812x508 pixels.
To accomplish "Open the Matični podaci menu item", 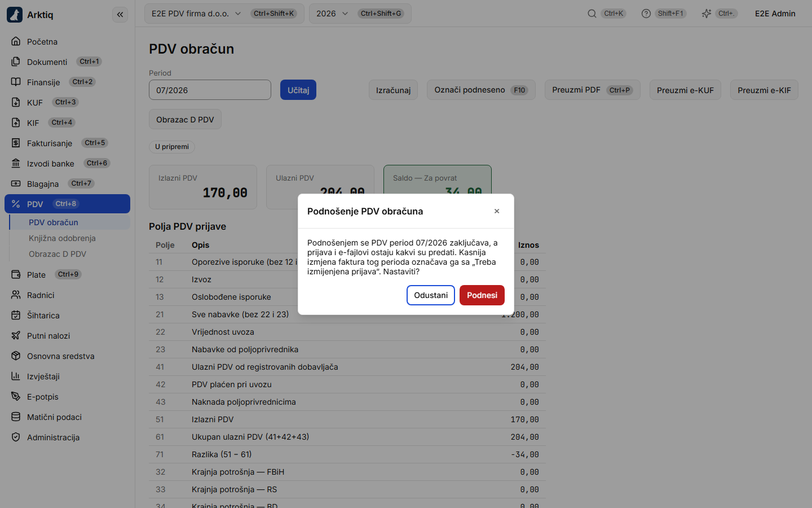I will point(67,417).
